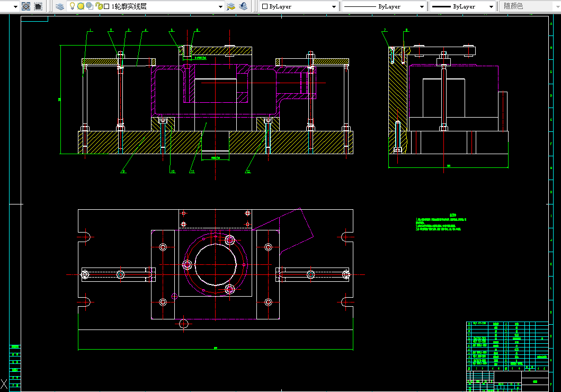Open the Workspace Settings gear icon

26,6
